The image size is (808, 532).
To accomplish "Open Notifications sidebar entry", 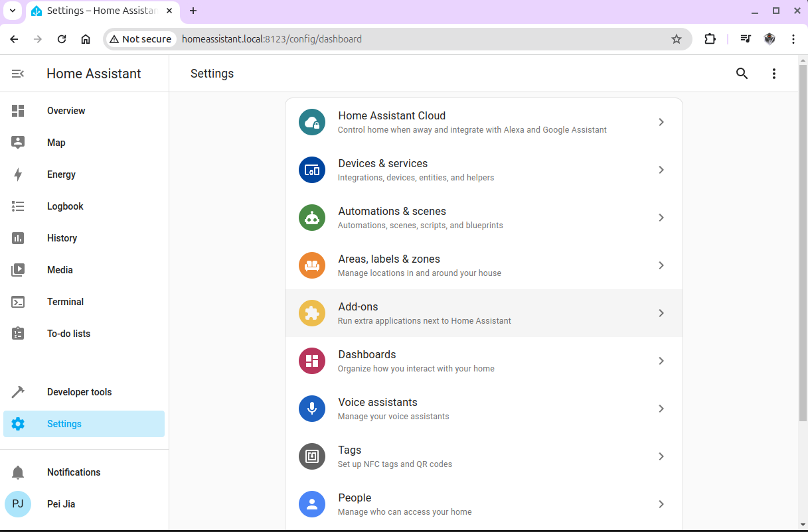I will click(x=84, y=472).
